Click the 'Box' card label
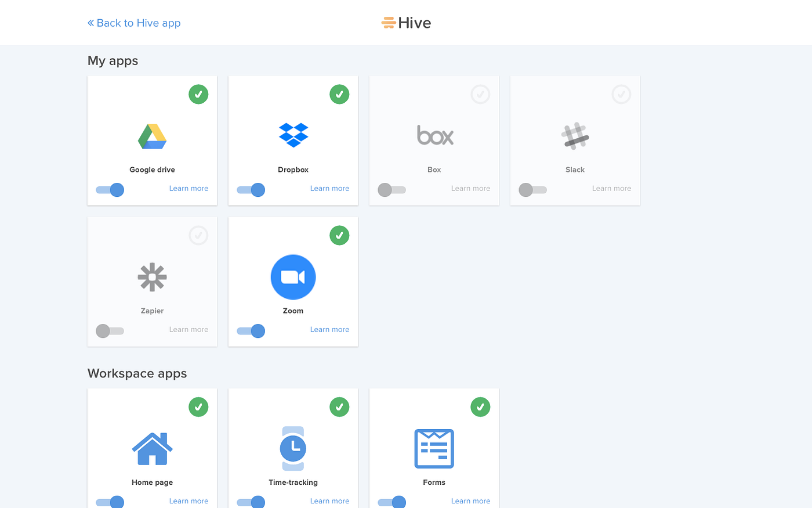This screenshot has height=508, width=812. coord(434,170)
